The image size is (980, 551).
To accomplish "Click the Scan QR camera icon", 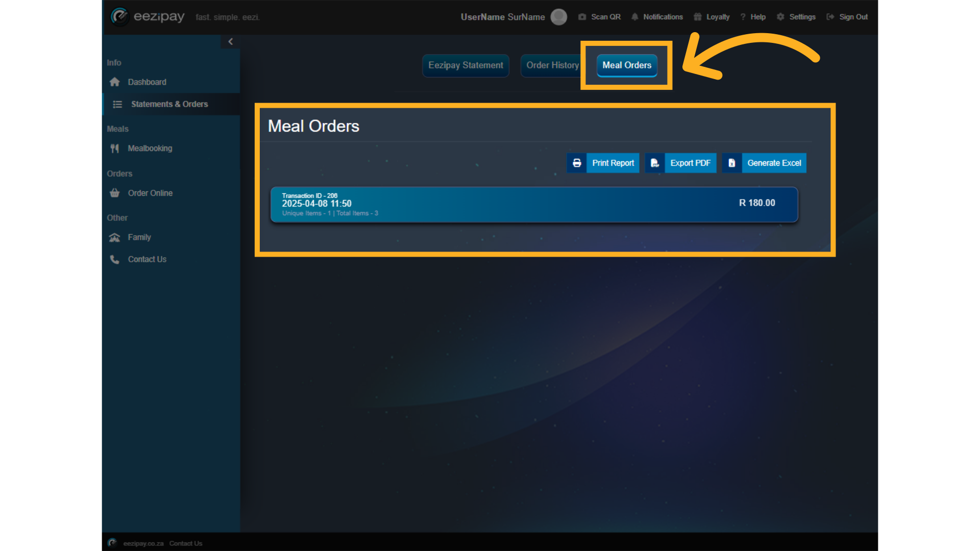I will click(582, 17).
